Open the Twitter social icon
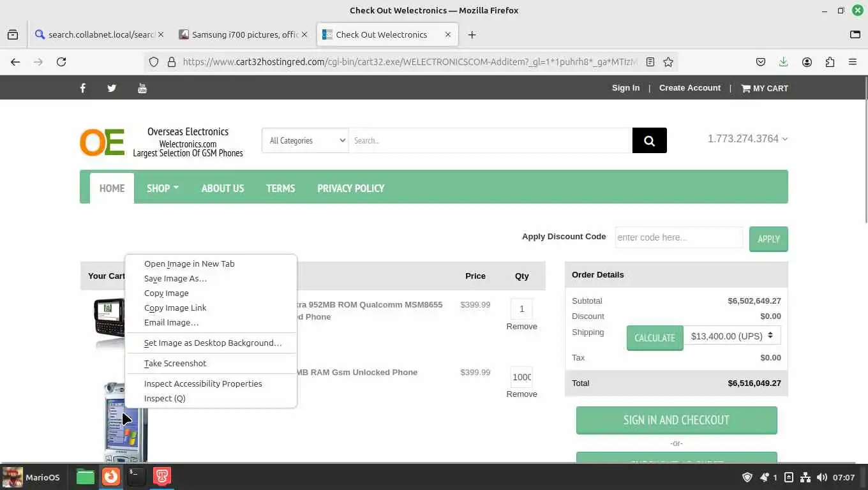This screenshot has width=868, height=490. click(x=112, y=88)
